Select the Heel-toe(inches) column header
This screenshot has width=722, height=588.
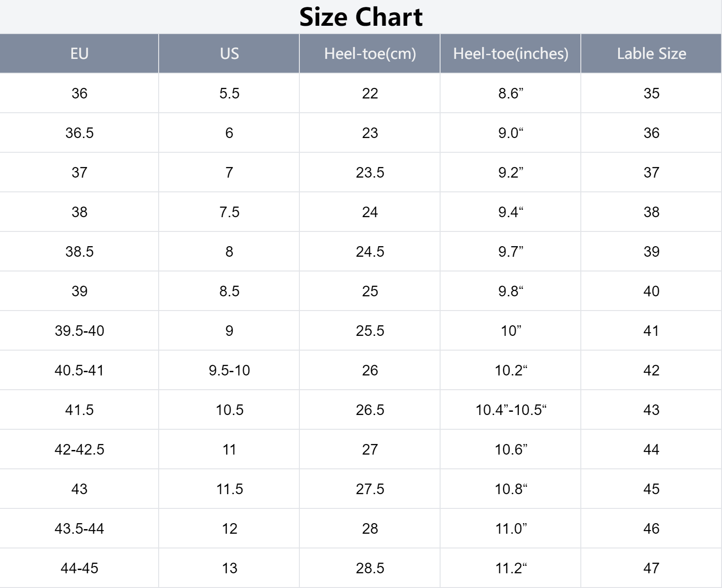[510, 53]
